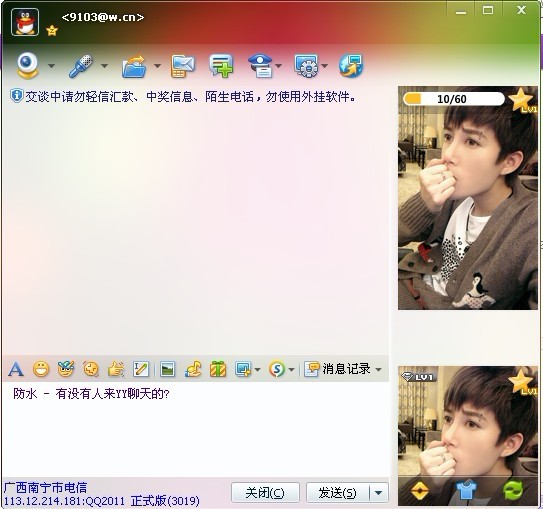The height and width of the screenshot is (509, 543).
Task: Click the yellow diamond icon below own photo
Action: point(420,491)
